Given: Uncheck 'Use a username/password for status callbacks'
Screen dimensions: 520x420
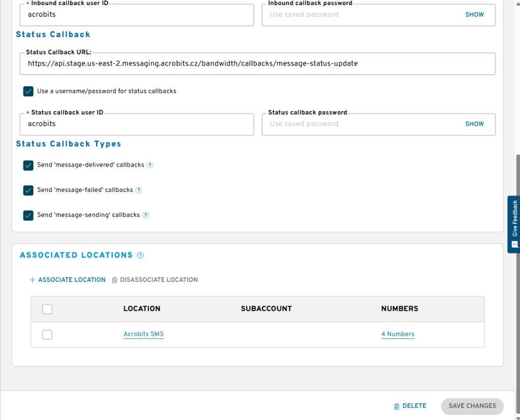Looking at the screenshot, I should point(28,91).
